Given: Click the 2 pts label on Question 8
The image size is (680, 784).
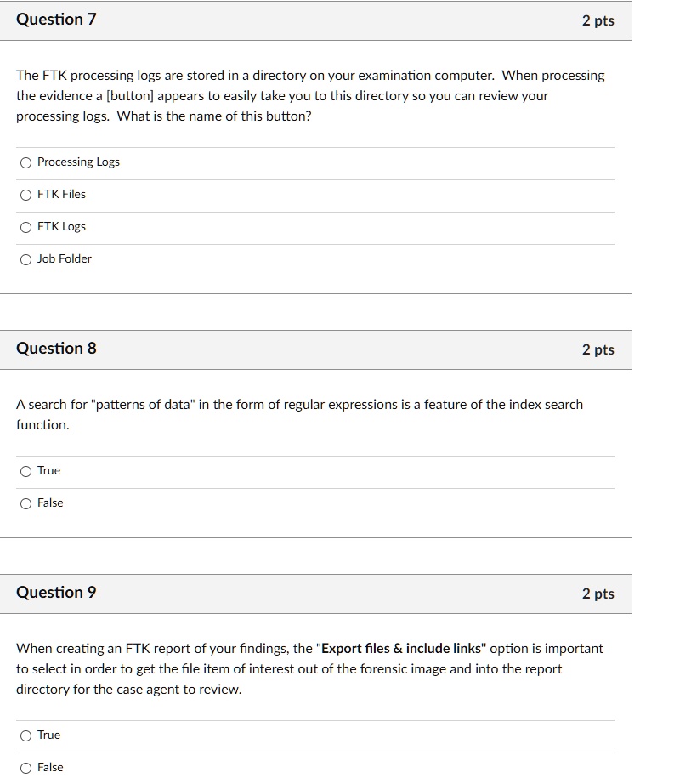Looking at the screenshot, I should [600, 349].
